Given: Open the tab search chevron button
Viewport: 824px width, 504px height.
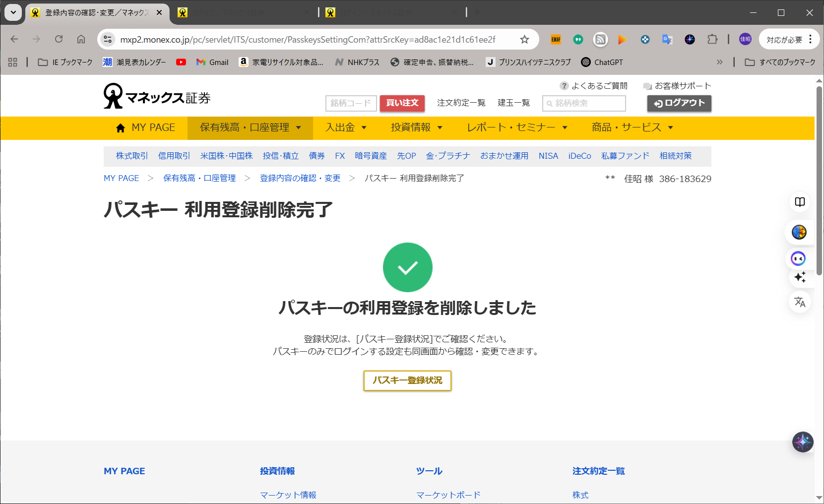Looking at the screenshot, I should [x=13, y=12].
